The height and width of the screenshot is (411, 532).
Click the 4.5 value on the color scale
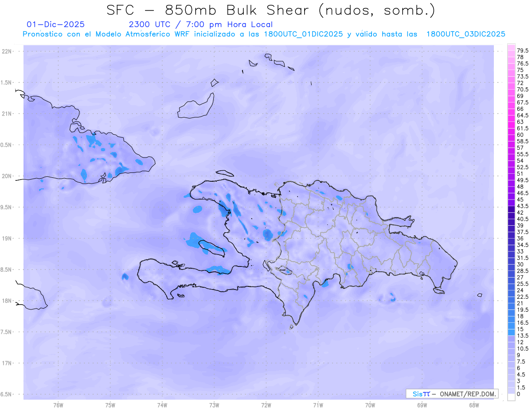(521, 375)
